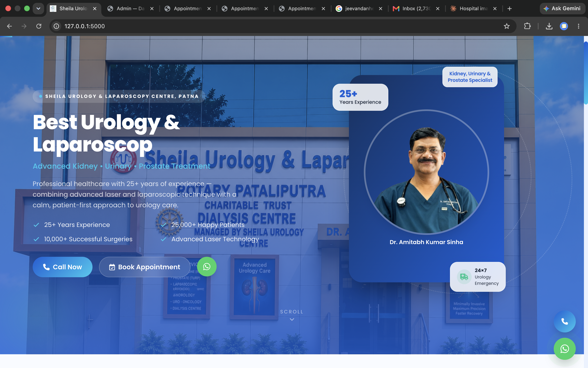Click the floating green WhatsApp button
Screen dimensions: 588x368
(x=565, y=349)
